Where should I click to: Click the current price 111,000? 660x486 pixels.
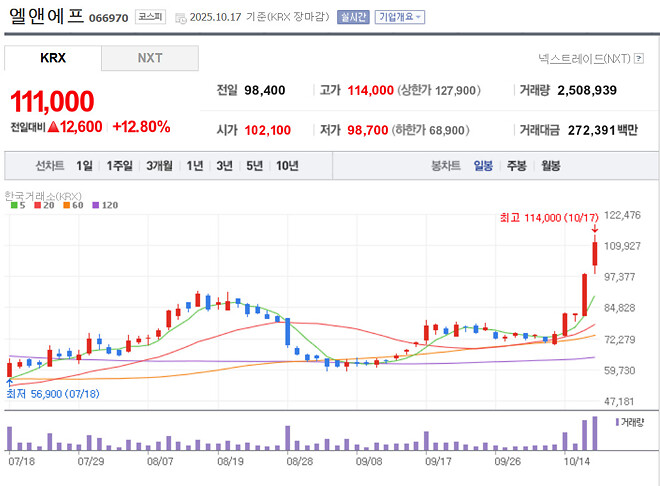(x=52, y=101)
